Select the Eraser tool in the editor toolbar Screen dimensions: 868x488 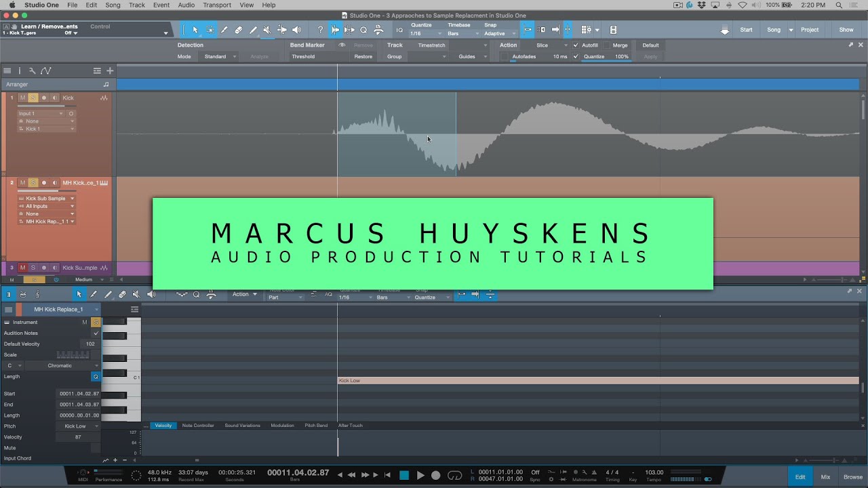[x=122, y=294]
